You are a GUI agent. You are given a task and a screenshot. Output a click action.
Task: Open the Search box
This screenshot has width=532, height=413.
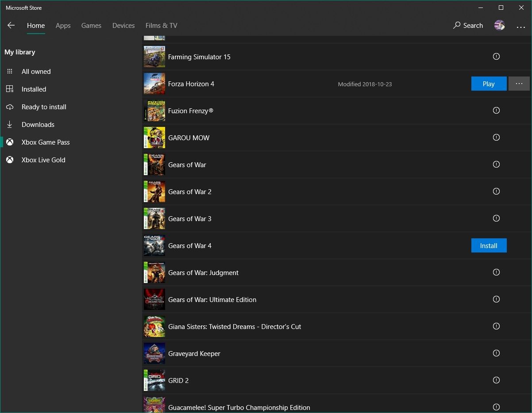tap(468, 26)
